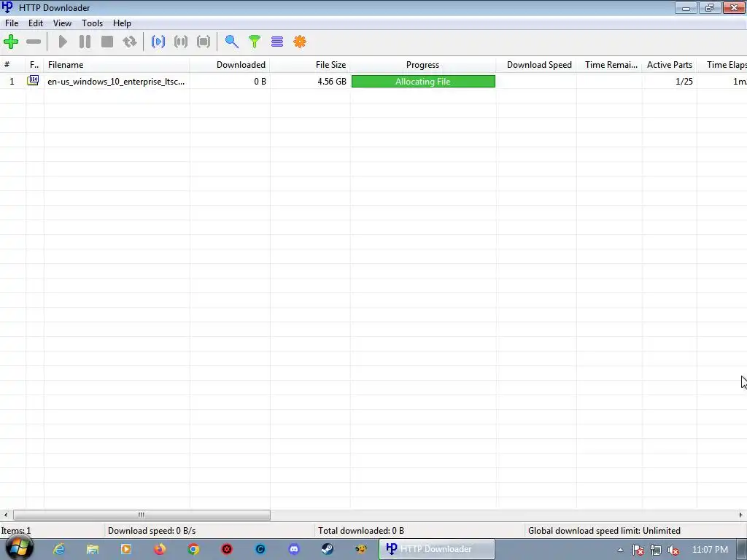
Task: Select the en-us_windows_10_enterprise_ltsc filename row
Action: pos(116,82)
